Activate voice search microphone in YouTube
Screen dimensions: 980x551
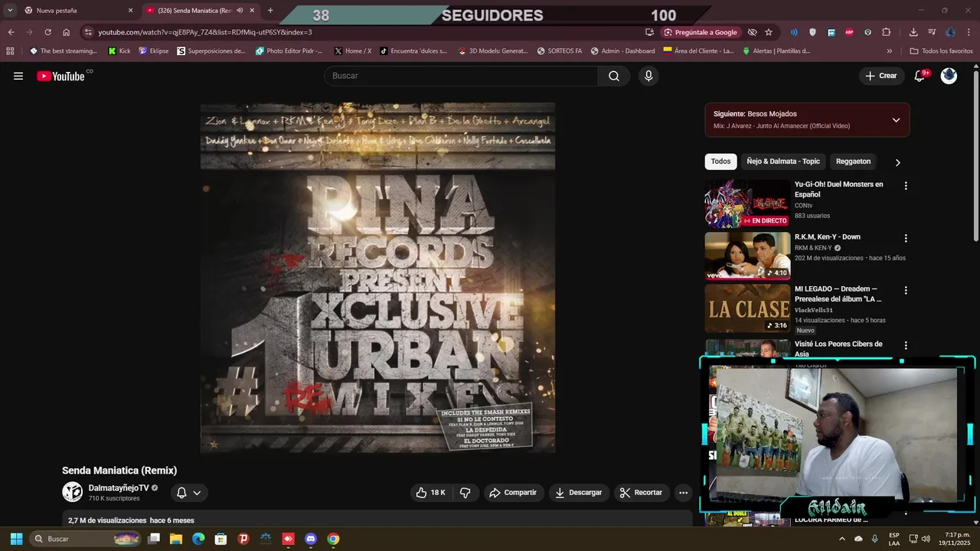coord(648,76)
